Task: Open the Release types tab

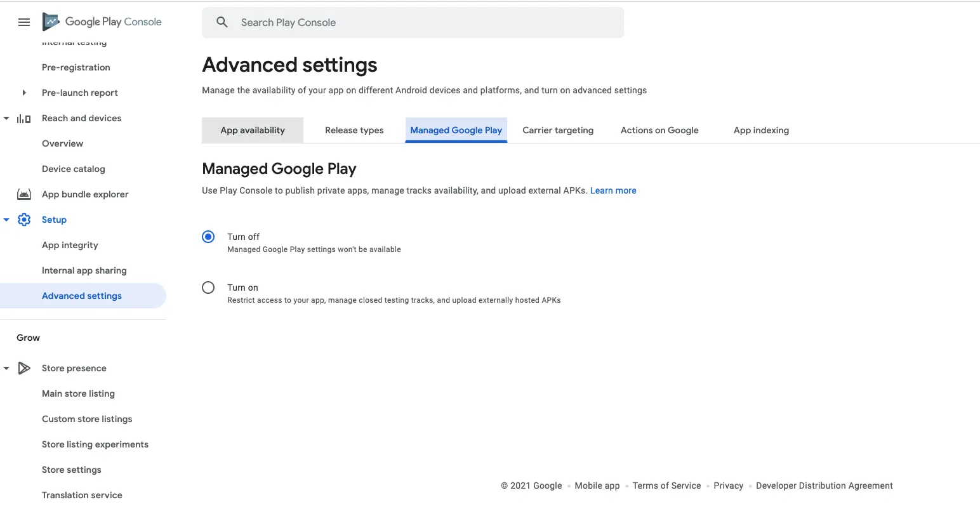Action: [354, 130]
